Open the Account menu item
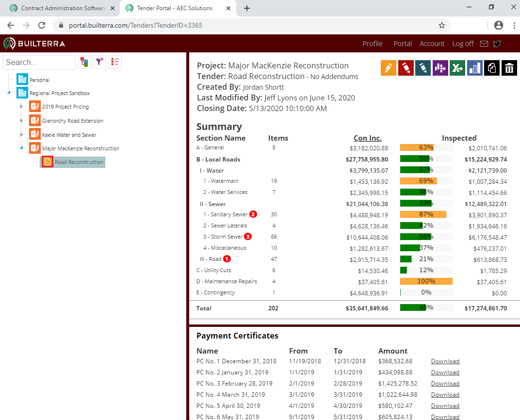Image resolution: width=520 pixels, height=420 pixels. click(x=432, y=44)
